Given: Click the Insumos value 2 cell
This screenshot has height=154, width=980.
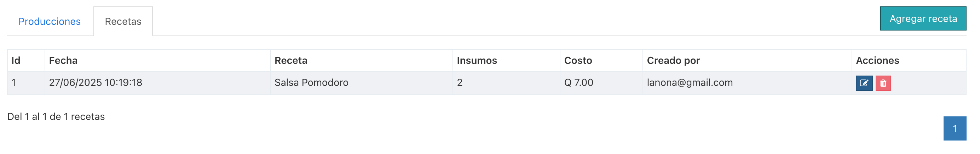Looking at the screenshot, I should [x=506, y=83].
